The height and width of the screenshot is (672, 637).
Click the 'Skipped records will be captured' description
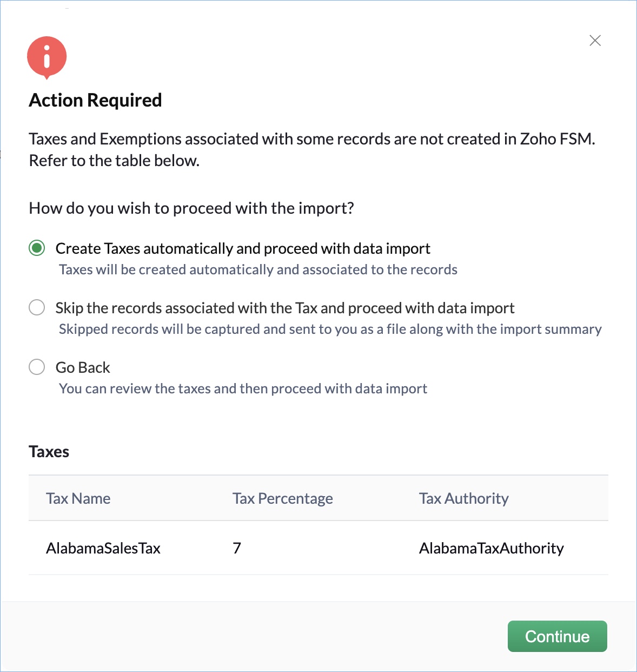point(330,329)
